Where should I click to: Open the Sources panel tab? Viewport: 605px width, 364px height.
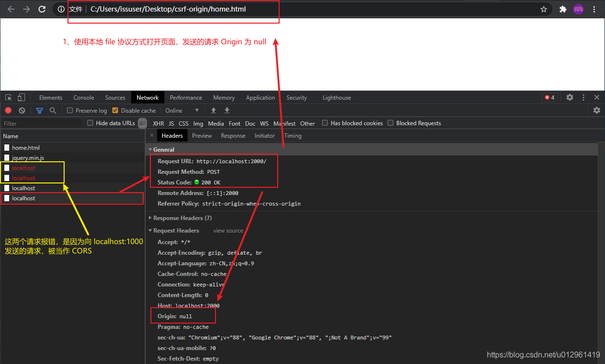point(115,97)
